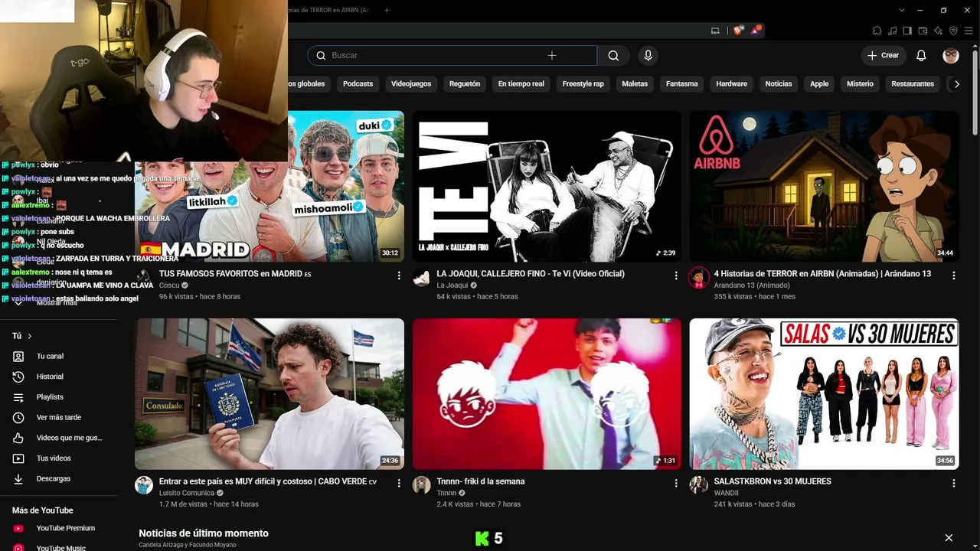
Task: Open options for Tnnnn- friki d la semana
Action: [676, 484]
